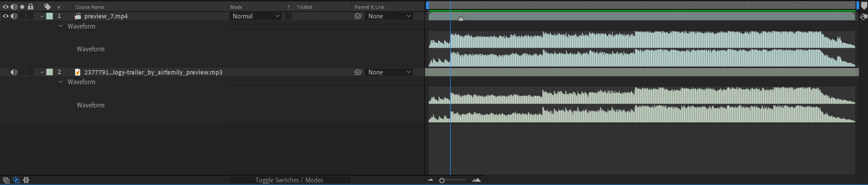The height and width of the screenshot is (185, 868).
Task: Zoom in the timeline with the large mountain icon
Action: (x=476, y=180)
